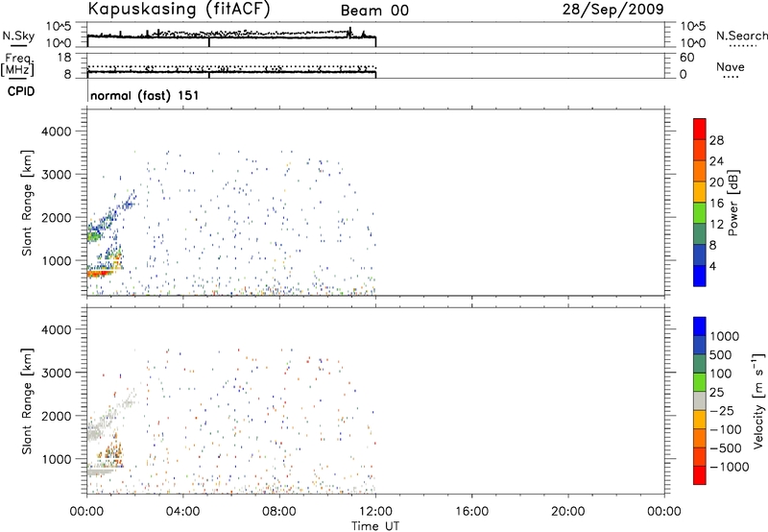The image size is (768, 532).
Task: Click the gray ground-scatter band near 700 km in Velocity panel
Action: click(x=101, y=472)
